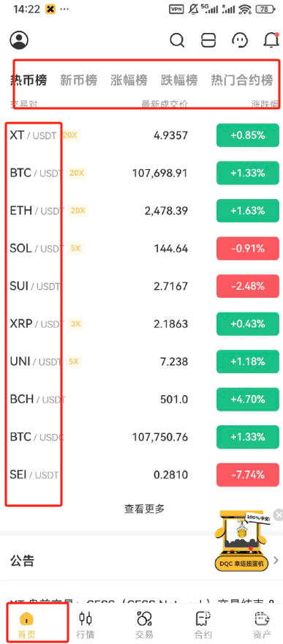Image resolution: width=283 pixels, height=644 pixels.
Task: Go to 资产 assets tab icon
Action: (261, 618)
